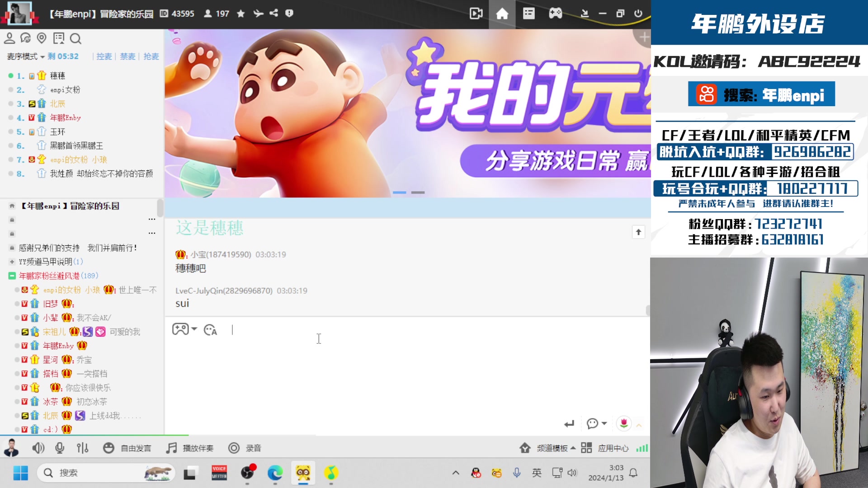Click 抢麦 in mic queue controls

151,56
